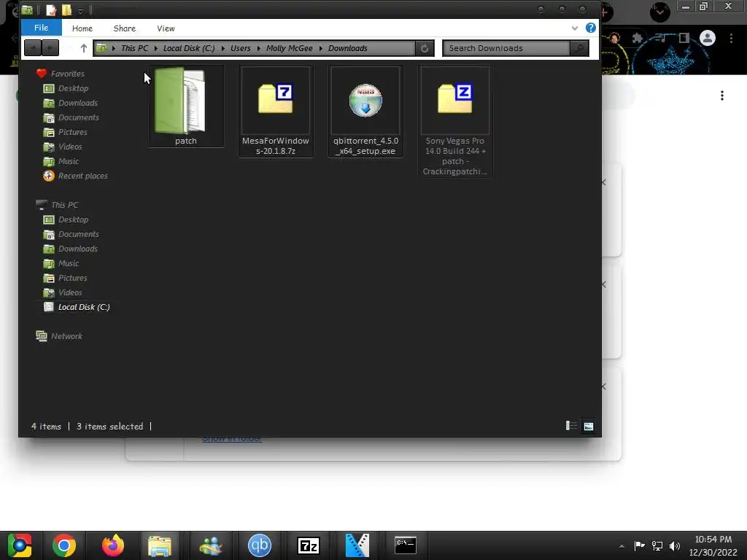The image size is (747, 560).
Task: Open Chrome profile avatar in background window
Action: (x=708, y=38)
